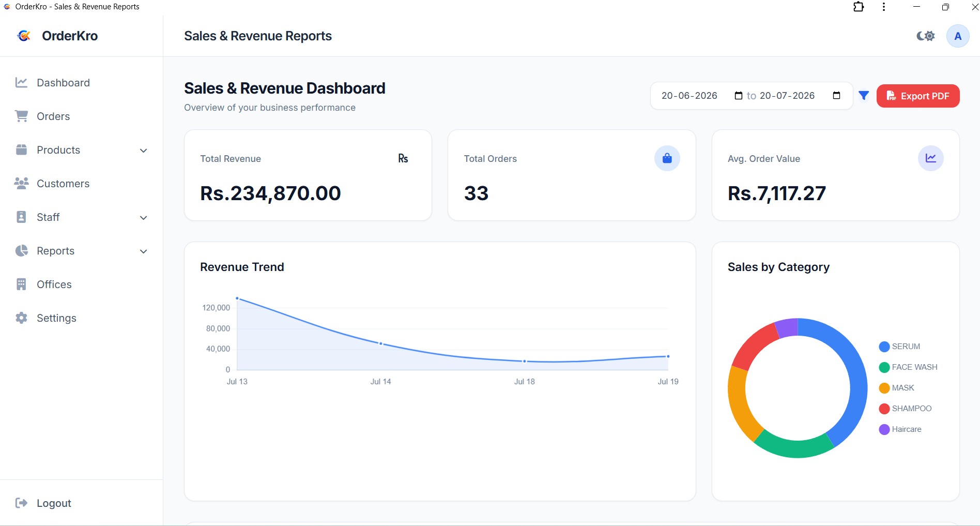
Task: Expand the Staff submenu chevron
Action: (x=144, y=218)
